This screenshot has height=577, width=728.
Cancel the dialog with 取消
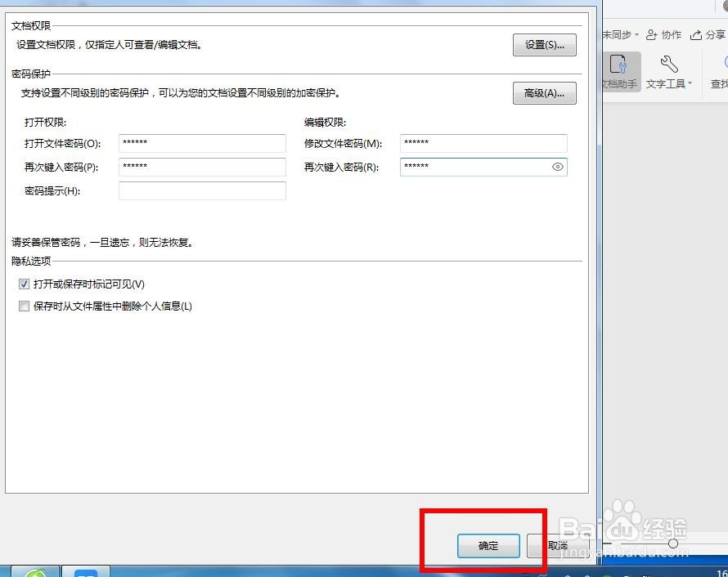point(558,546)
